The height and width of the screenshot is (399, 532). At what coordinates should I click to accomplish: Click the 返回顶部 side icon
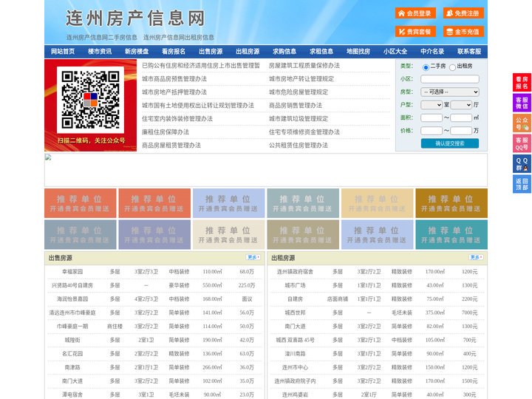click(x=522, y=184)
